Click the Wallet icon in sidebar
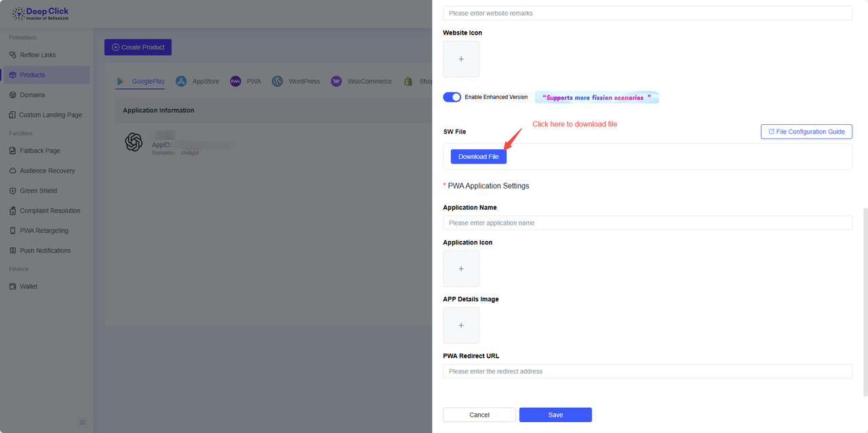The width and height of the screenshot is (868, 433). tap(13, 286)
